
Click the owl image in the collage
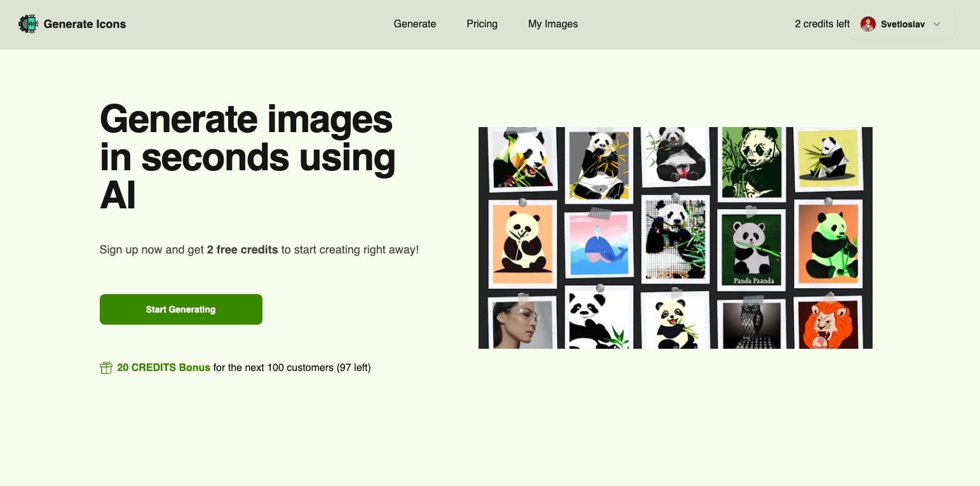tap(754, 324)
